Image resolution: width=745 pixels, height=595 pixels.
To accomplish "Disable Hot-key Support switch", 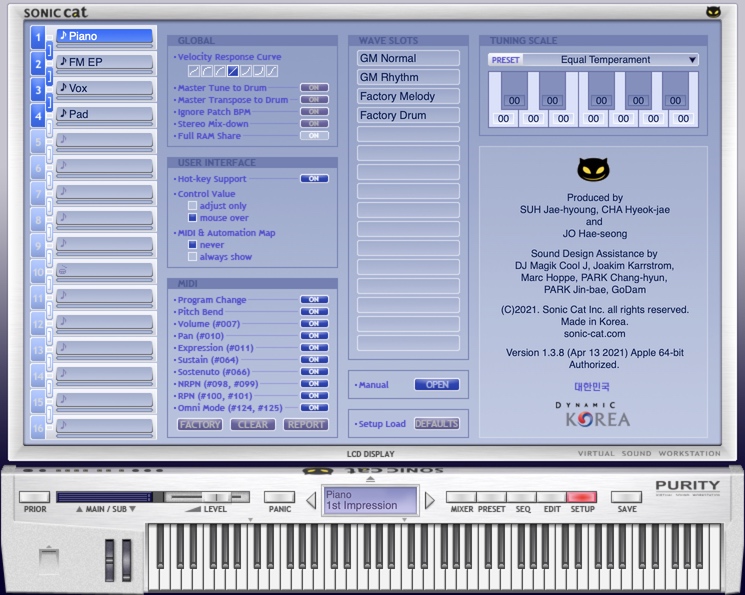I will 314,179.
